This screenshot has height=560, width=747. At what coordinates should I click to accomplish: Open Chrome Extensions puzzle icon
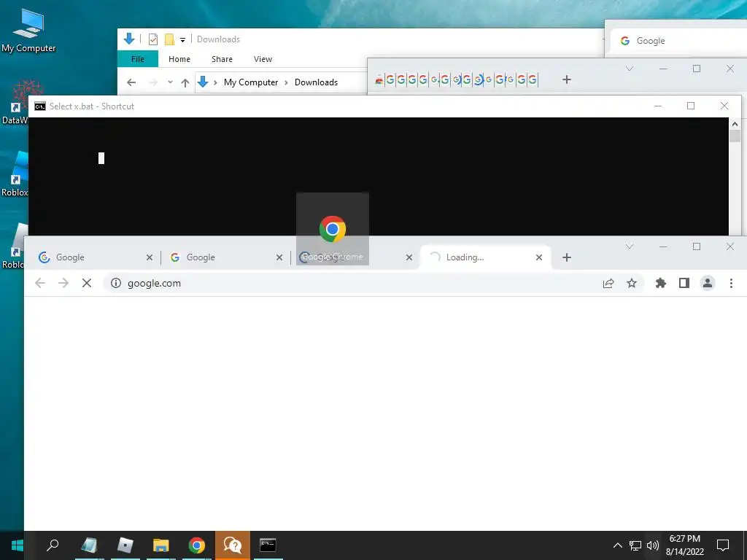[661, 284]
